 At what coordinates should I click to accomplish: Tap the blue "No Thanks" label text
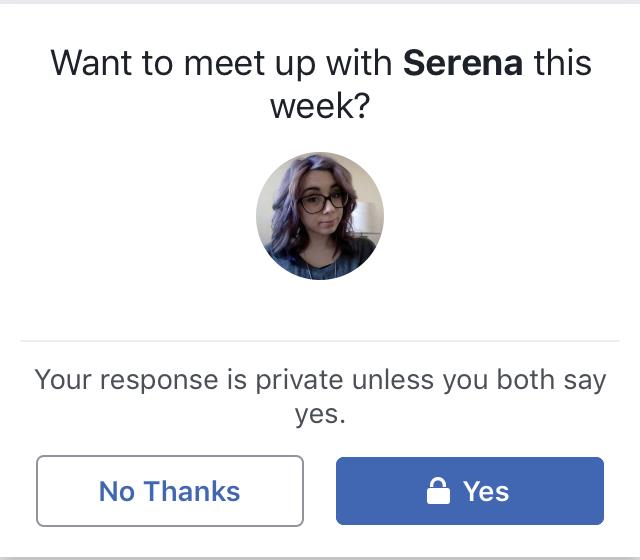pos(170,492)
